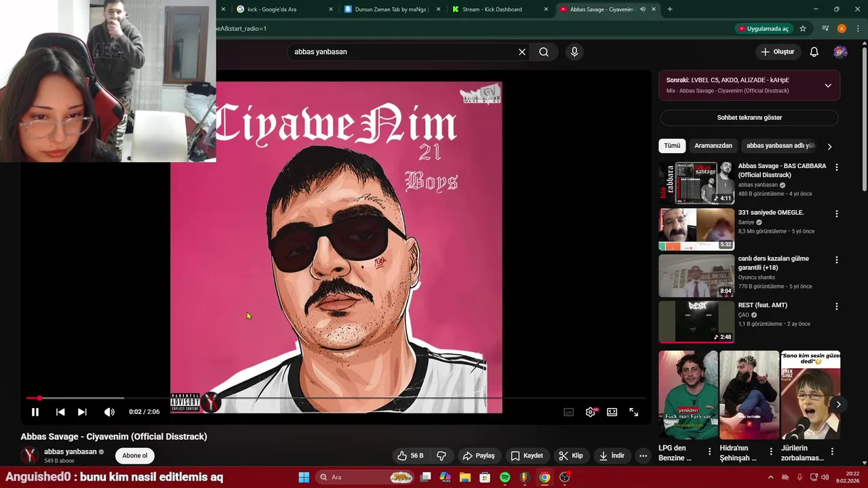Switch to Stream - Kick Dashboard tab

pyautogui.click(x=500, y=9)
